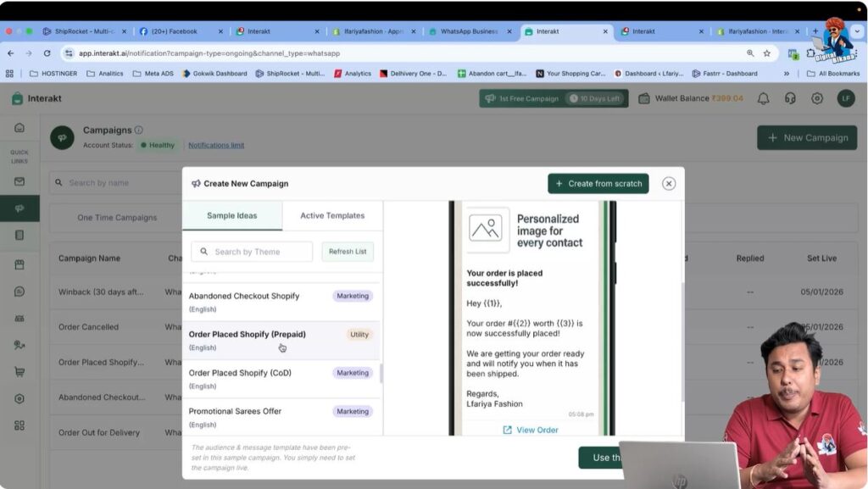Open the Notifications limit link
Image resolution: width=868 pixels, height=489 pixels.
tap(216, 145)
